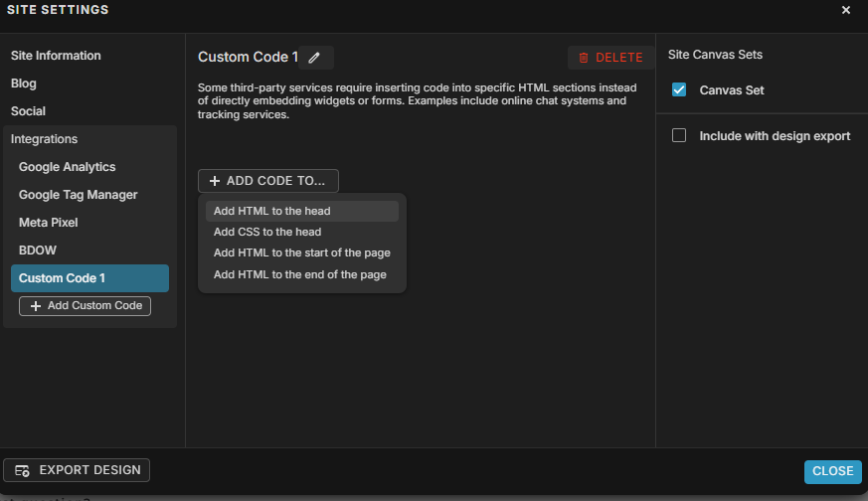Viewport: 868px width, 501px height.
Task: Open the Site Information section
Action: pyautogui.click(x=56, y=56)
